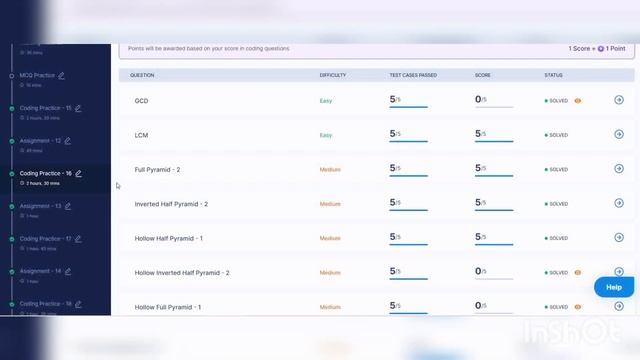Open Assignment - 13 in sidebar
This screenshot has height=360, width=640.
click(x=40, y=206)
